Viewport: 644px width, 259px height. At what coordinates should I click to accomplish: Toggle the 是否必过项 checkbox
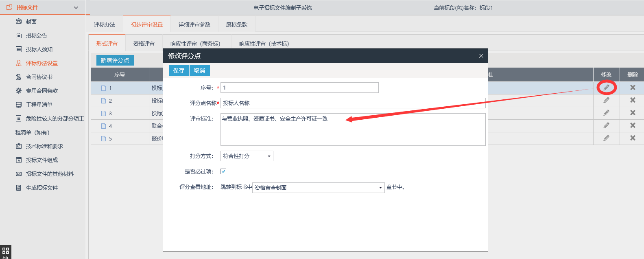coord(223,171)
